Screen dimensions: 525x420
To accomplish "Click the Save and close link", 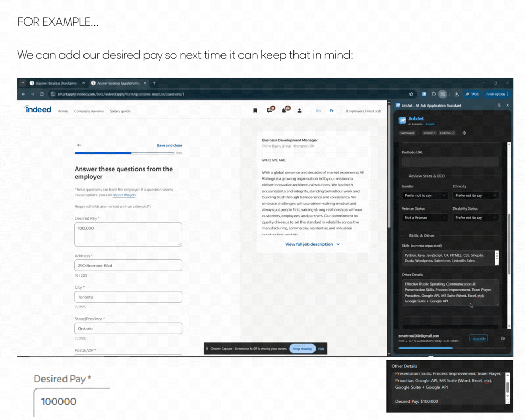I will click(169, 145).
